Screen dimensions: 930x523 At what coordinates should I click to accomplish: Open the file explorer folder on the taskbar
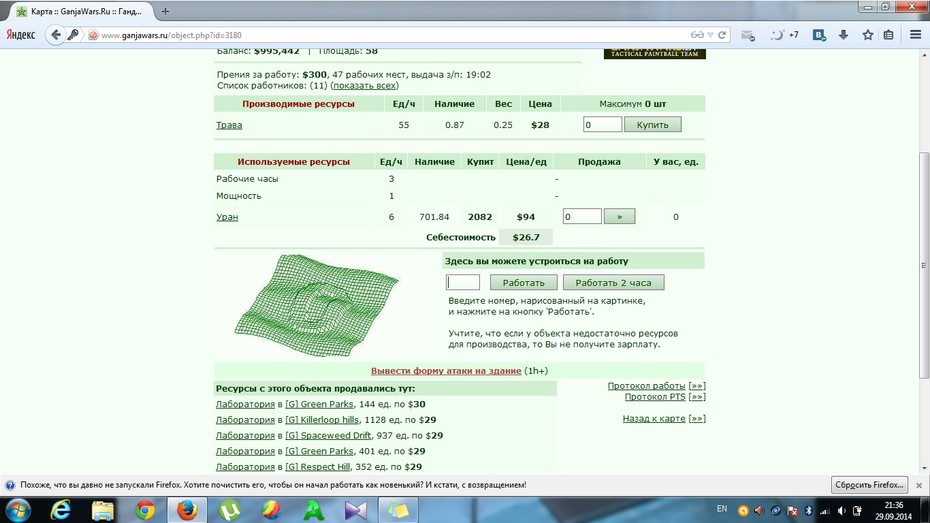pyautogui.click(x=103, y=510)
